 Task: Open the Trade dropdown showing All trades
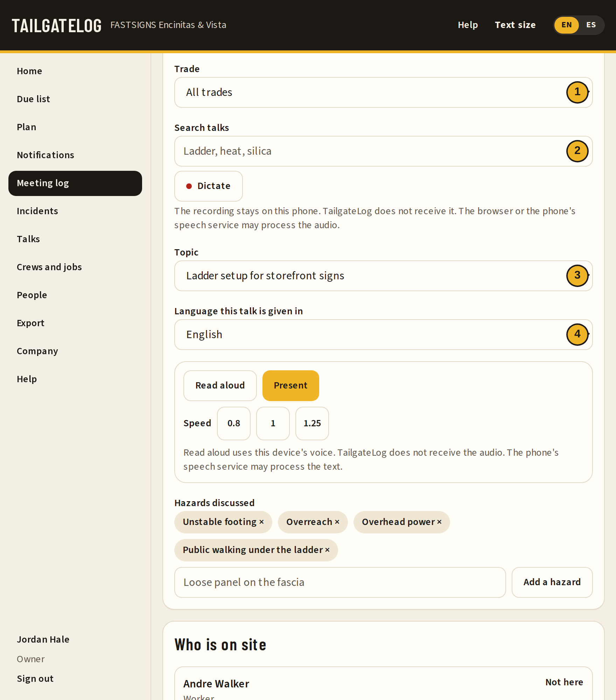(x=384, y=92)
